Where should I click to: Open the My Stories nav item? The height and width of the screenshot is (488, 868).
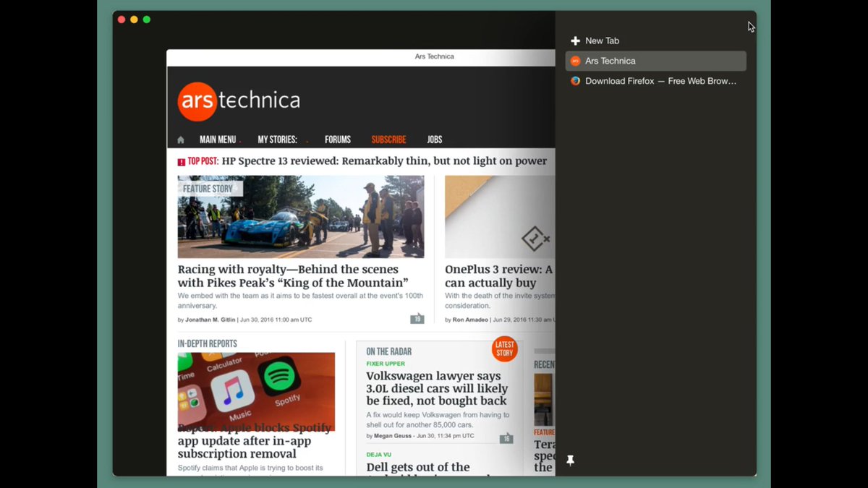tap(277, 140)
